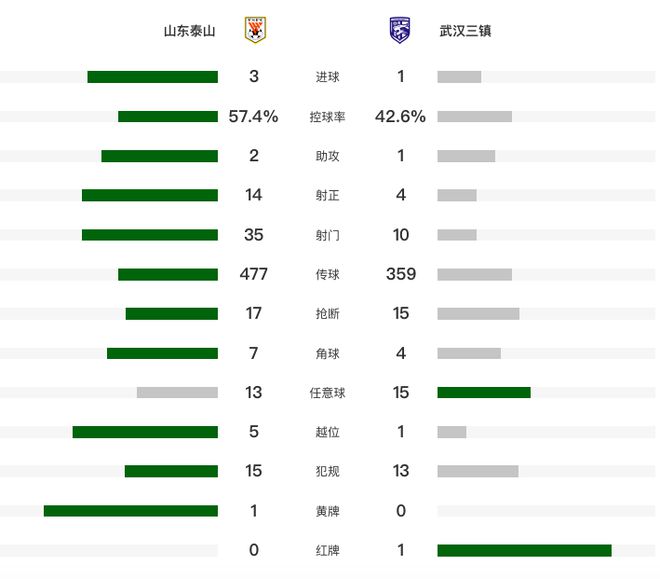Screen dimensions: 660x579
Task: Click the 抢断 tackles stat label
Action: click(x=327, y=313)
